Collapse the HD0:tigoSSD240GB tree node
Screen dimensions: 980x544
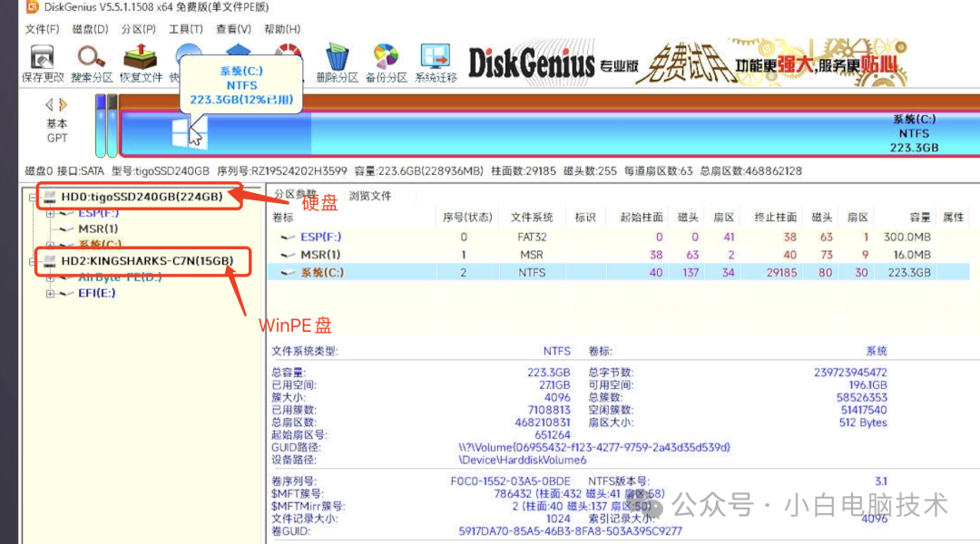click(x=32, y=197)
